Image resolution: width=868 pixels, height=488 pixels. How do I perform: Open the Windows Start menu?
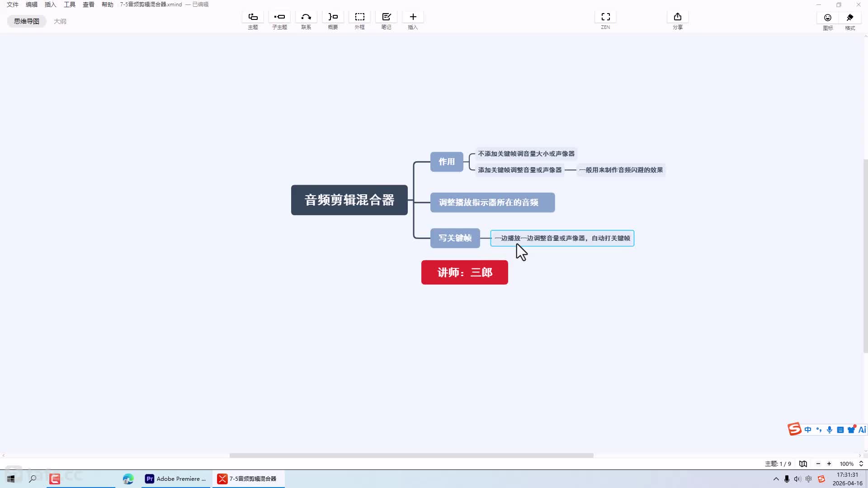[x=11, y=479]
